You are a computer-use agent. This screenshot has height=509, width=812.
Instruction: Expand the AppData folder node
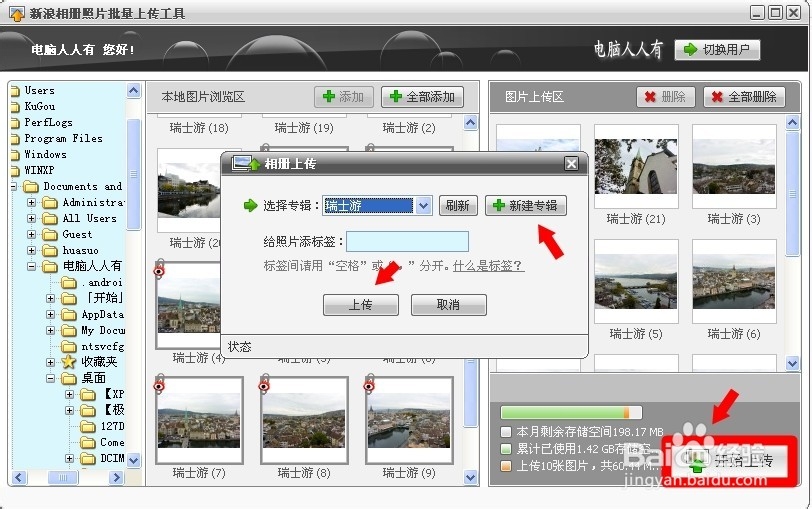[50, 314]
